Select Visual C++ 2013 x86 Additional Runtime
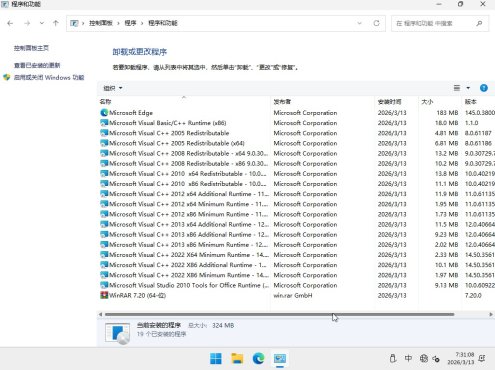Viewport: 495px width, 370px height. coord(297,235)
